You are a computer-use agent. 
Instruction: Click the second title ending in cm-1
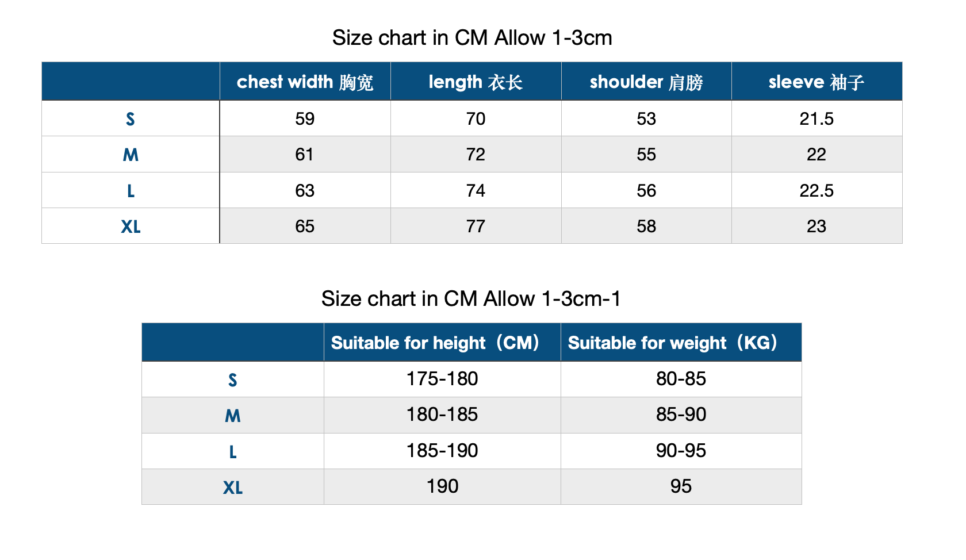point(471,299)
